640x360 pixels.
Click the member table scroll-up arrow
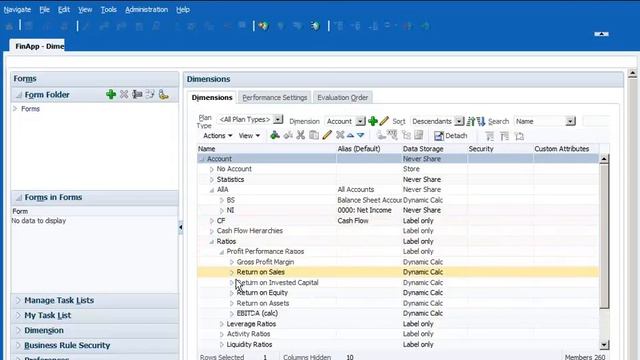(x=604, y=159)
